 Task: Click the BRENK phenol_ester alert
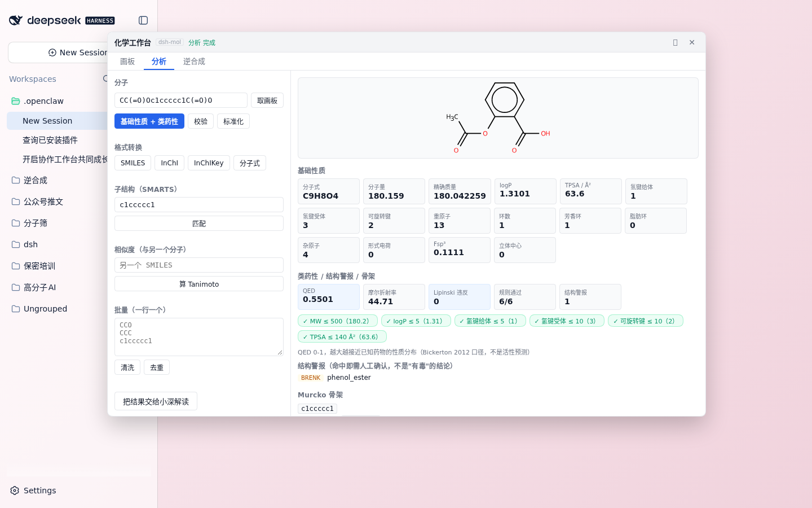[334, 378]
